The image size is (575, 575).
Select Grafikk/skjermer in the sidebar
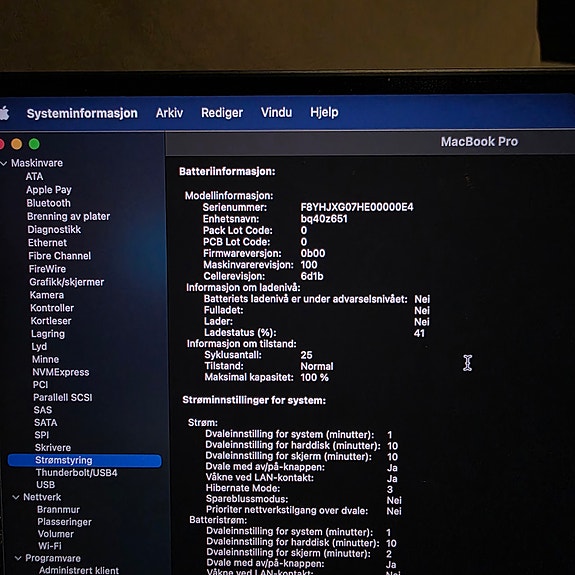[x=67, y=282]
